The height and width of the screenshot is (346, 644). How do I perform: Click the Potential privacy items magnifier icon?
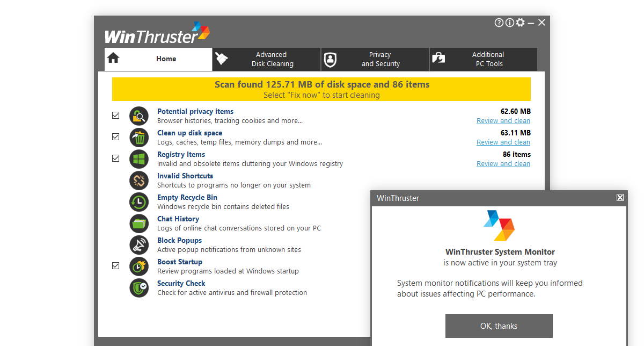click(x=139, y=116)
